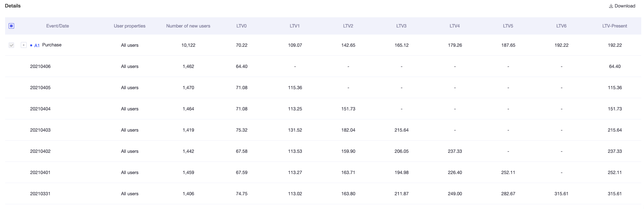Screen dimensions: 644x209
Task: Click the User properties column header
Action: pyautogui.click(x=129, y=26)
